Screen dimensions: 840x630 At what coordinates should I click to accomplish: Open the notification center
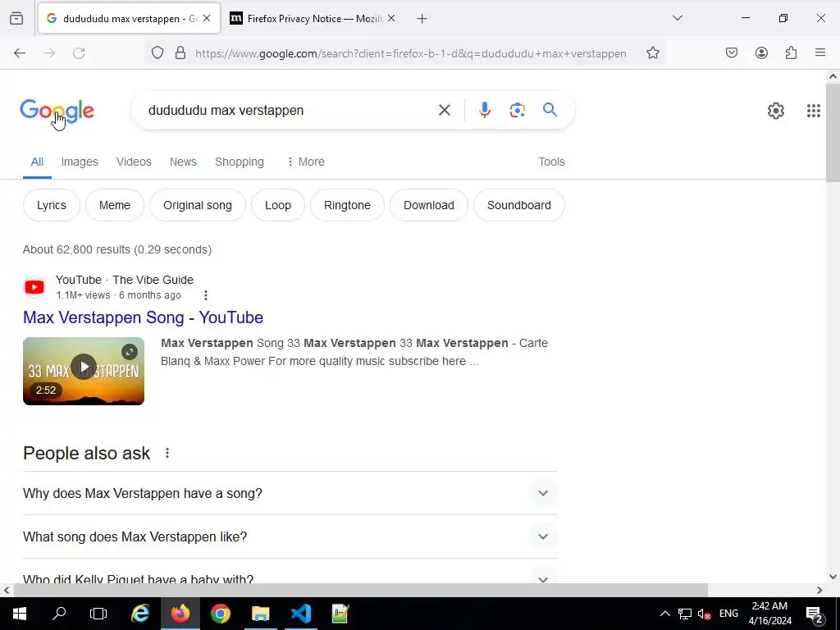(814, 614)
